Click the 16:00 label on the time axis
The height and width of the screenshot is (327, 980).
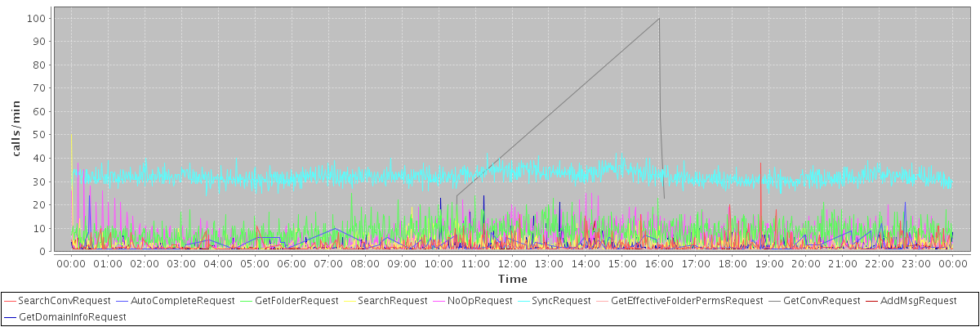(659, 264)
